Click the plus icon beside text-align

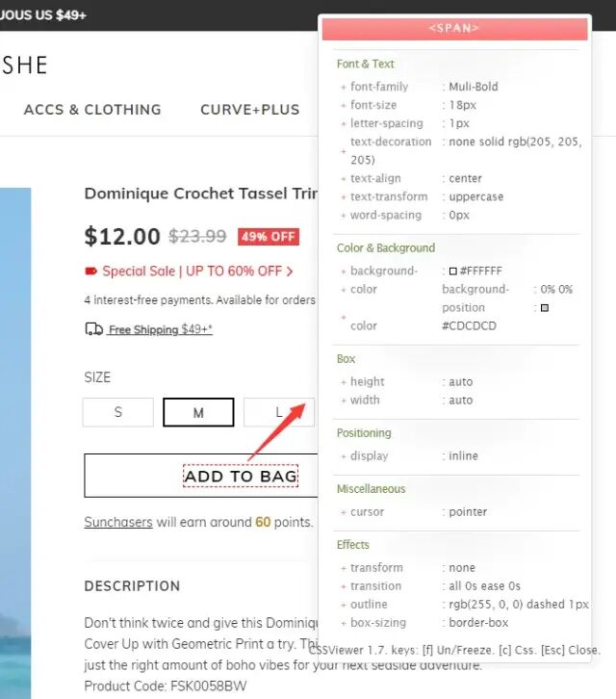[343, 179]
